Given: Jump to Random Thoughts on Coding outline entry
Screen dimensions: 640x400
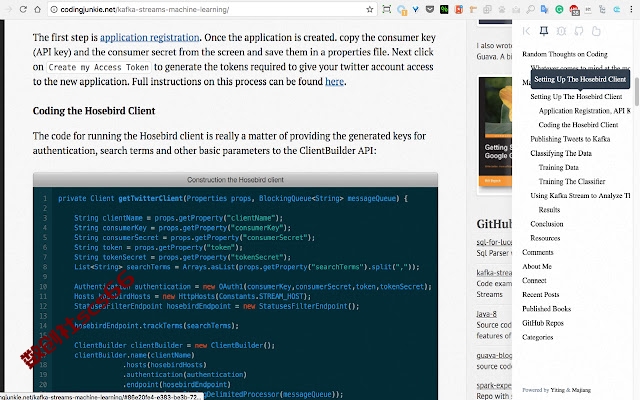Looking at the screenshot, I should pyautogui.click(x=564, y=54).
